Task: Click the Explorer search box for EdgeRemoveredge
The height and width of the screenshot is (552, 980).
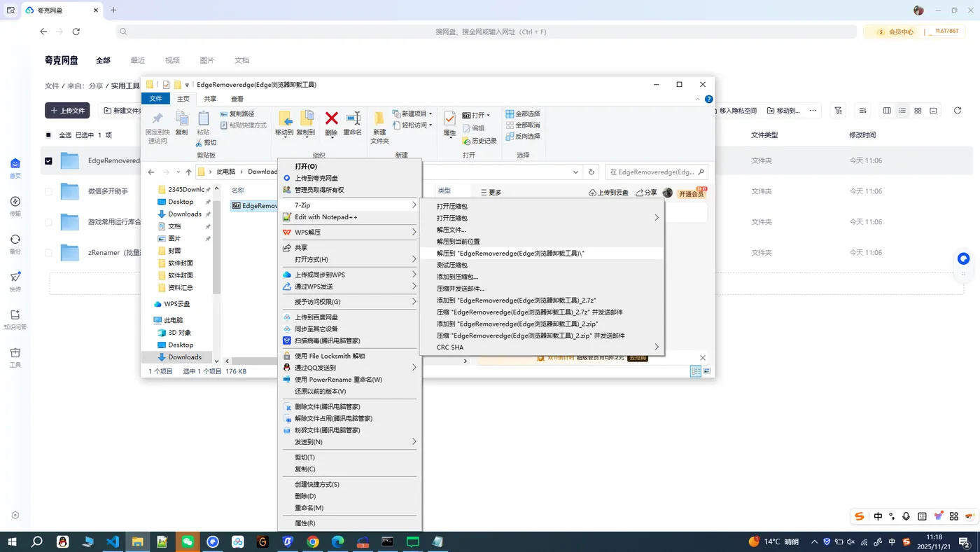Action: pyautogui.click(x=656, y=172)
